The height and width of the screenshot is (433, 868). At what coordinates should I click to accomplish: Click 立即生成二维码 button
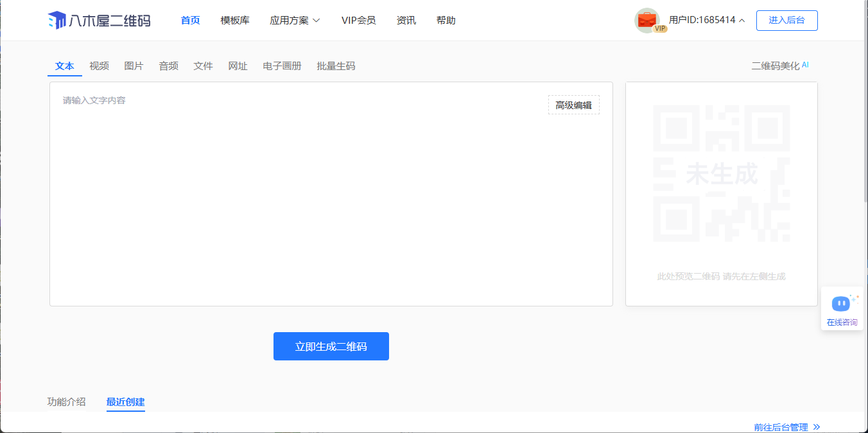click(x=331, y=346)
